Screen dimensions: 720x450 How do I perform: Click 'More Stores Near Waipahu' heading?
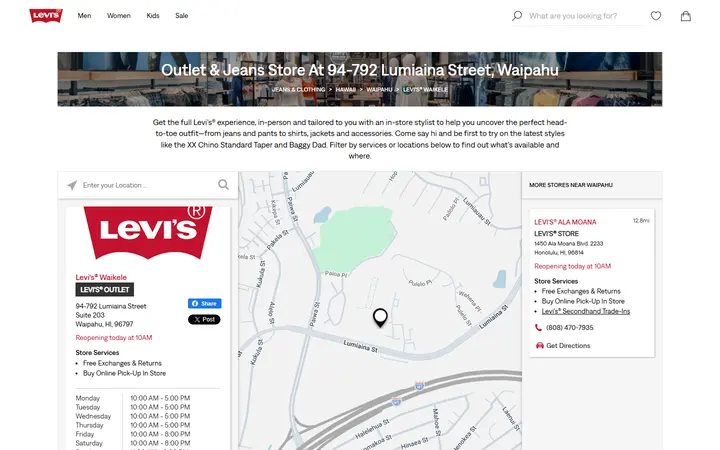[571, 185]
